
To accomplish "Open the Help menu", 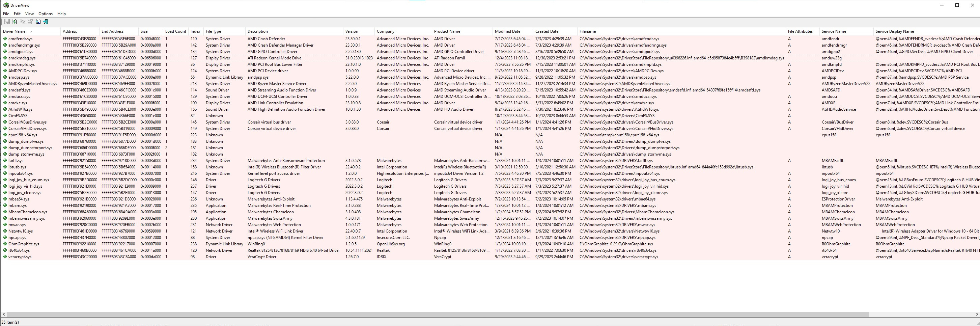I will click(62, 14).
